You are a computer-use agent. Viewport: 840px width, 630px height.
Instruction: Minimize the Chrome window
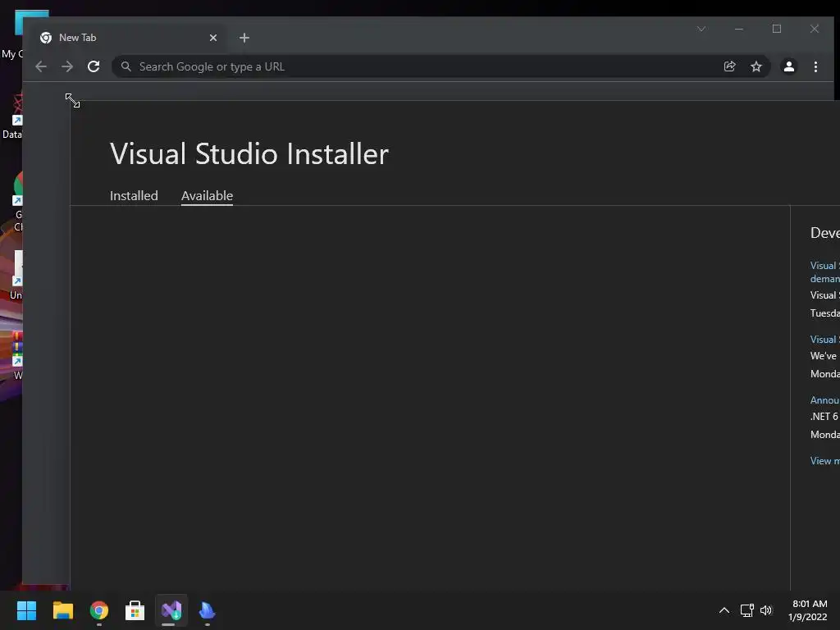pos(739,29)
